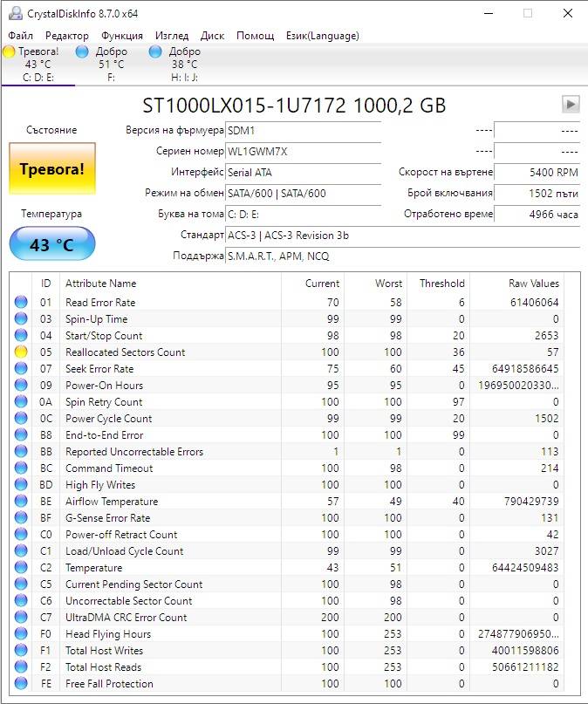The image size is (588, 704).
Task: Click the yellow Тревога! health status button
Action: pos(52,169)
